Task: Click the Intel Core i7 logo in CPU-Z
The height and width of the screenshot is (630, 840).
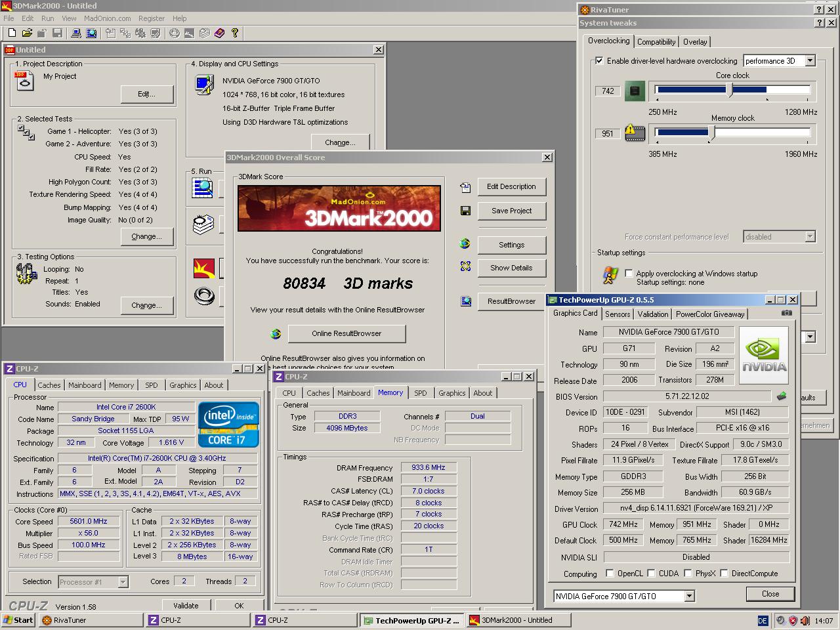Action: point(228,425)
